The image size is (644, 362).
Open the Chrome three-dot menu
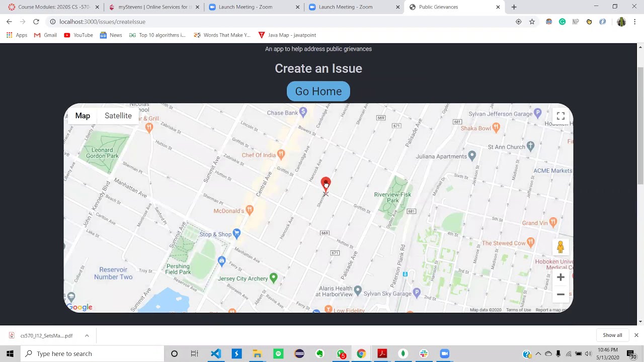(x=634, y=22)
